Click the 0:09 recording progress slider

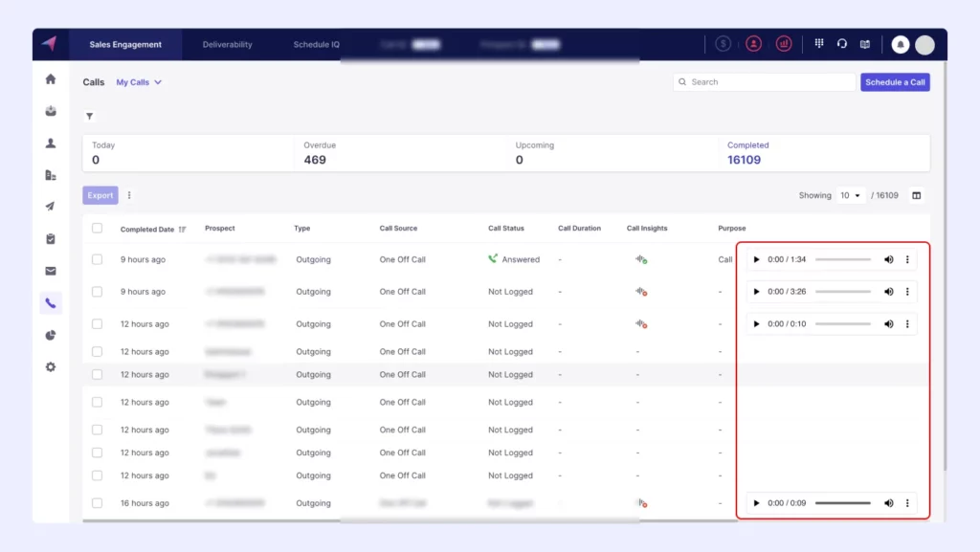pos(842,503)
